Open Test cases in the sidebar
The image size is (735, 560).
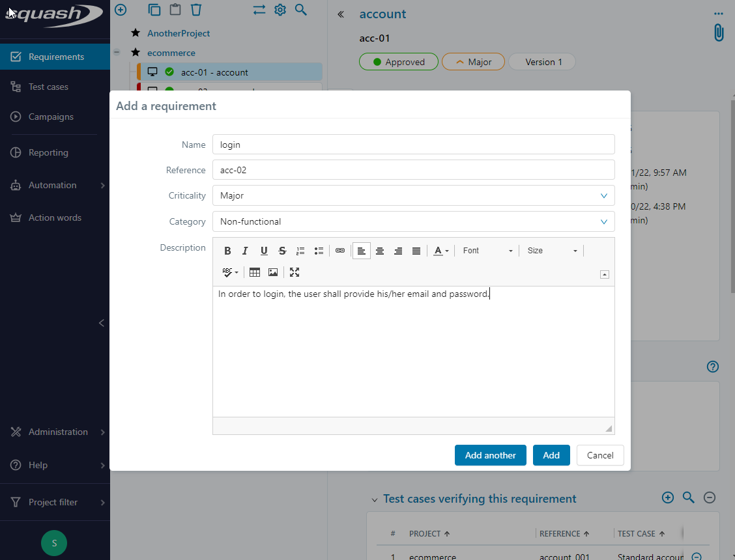pyautogui.click(x=48, y=87)
